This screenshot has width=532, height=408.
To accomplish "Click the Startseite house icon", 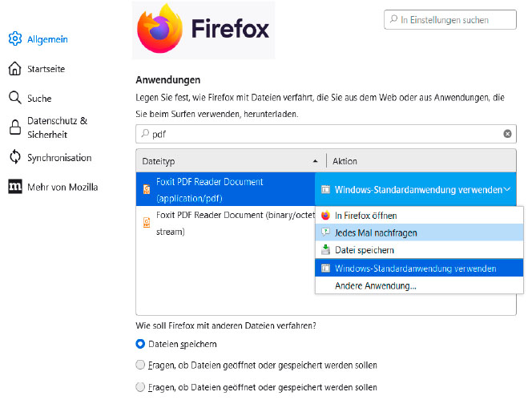I will tap(14, 69).
